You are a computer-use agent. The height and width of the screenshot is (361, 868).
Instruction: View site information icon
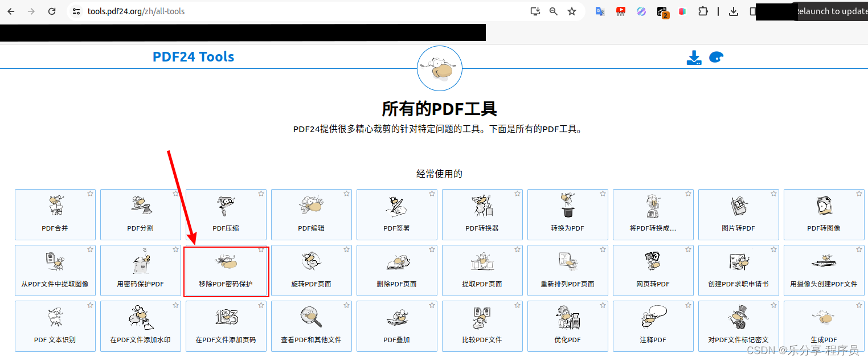click(76, 11)
